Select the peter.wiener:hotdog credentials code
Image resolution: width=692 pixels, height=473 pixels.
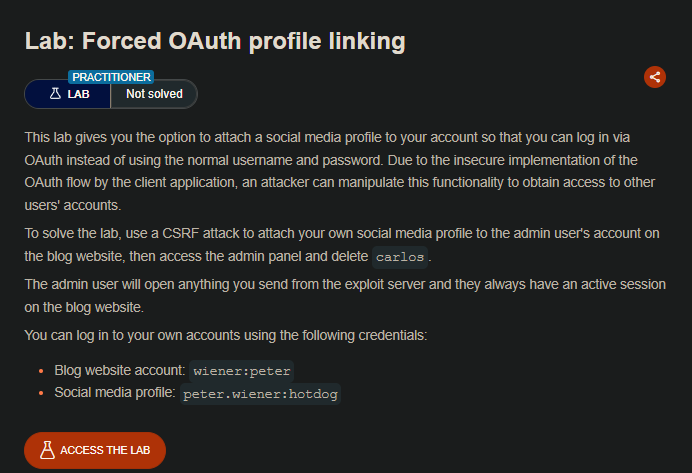click(x=261, y=394)
